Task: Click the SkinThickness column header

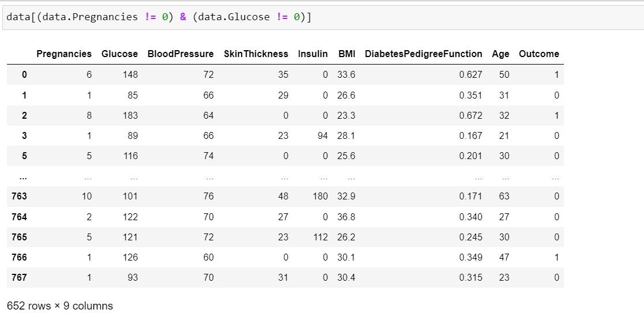Action: point(256,54)
